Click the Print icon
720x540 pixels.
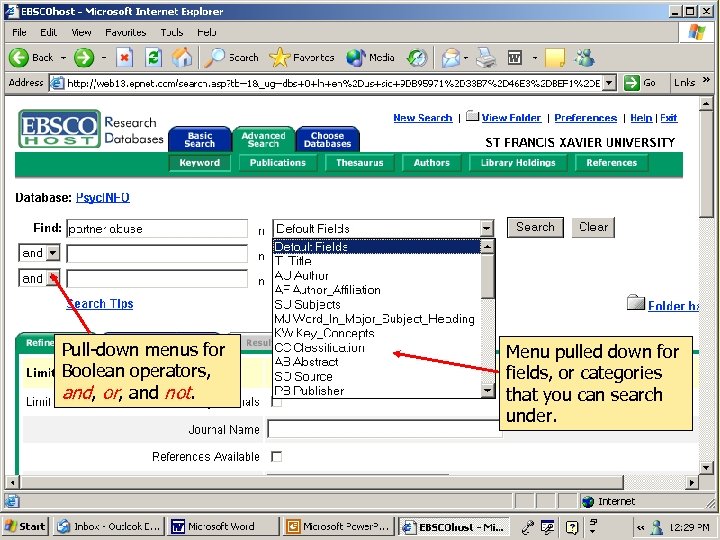tap(485, 58)
